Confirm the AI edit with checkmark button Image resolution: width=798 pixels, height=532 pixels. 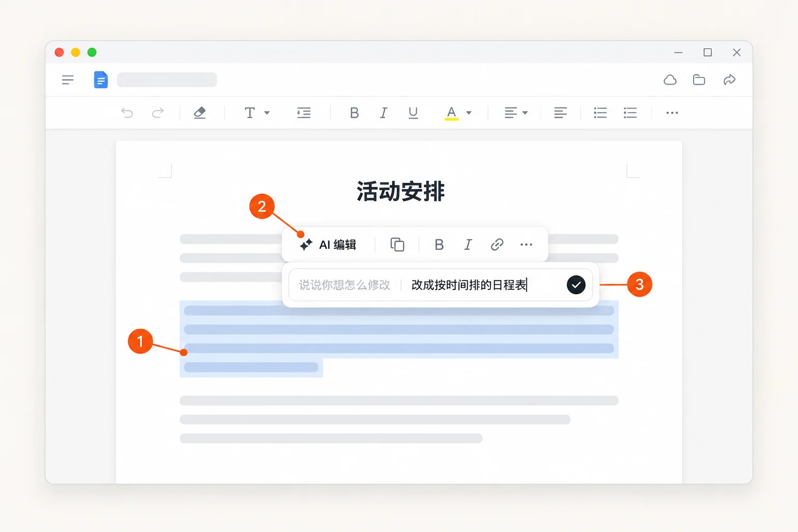pos(576,285)
